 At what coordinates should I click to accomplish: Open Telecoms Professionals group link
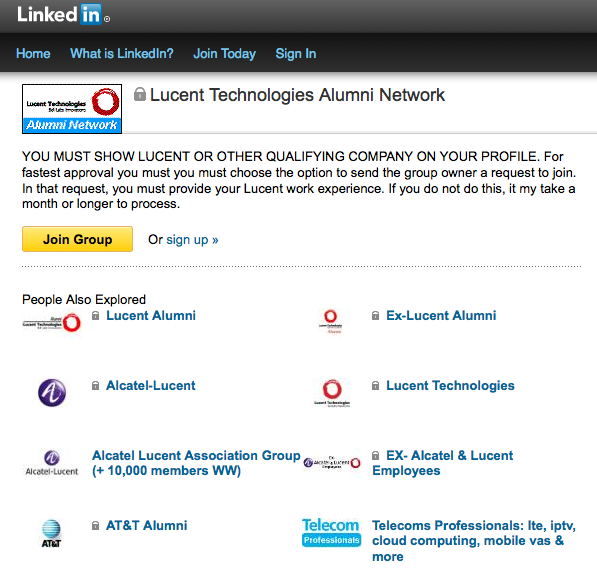click(474, 541)
